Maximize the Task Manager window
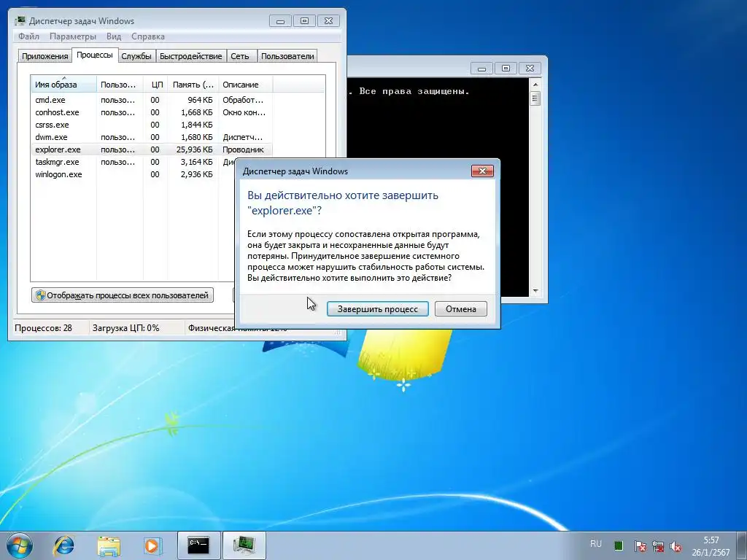747x560 pixels. point(304,21)
